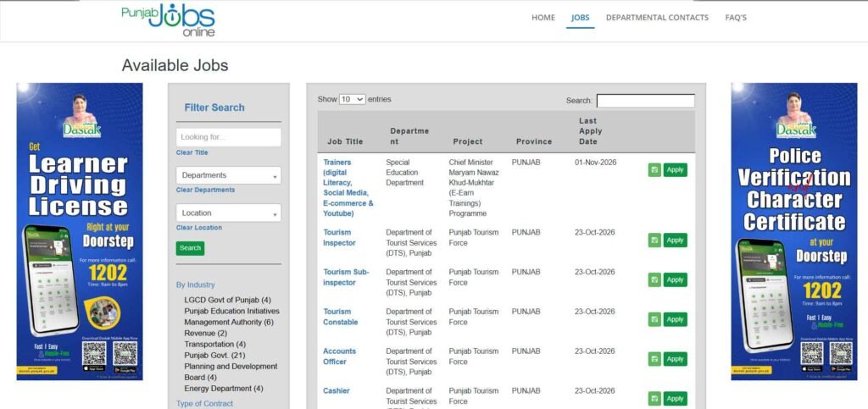The image size is (868, 409).
Task: Click Clear Departments link
Action: [205, 191]
